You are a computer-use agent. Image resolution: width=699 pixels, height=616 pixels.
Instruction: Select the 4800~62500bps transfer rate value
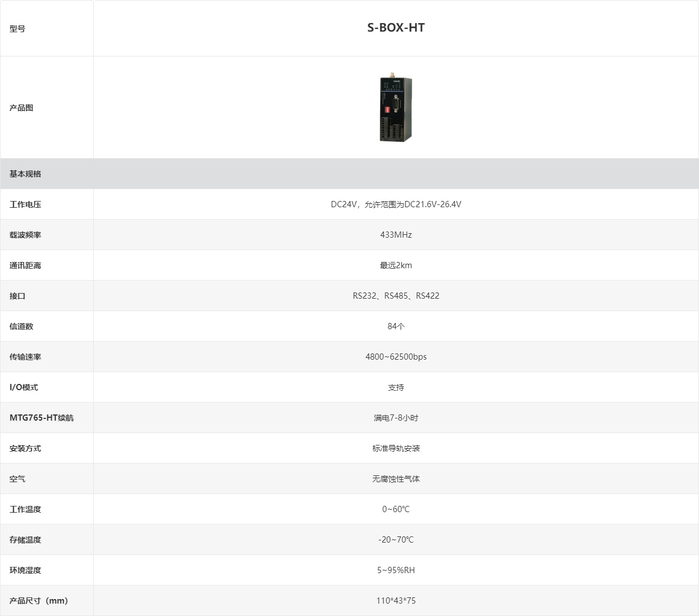[x=396, y=357]
